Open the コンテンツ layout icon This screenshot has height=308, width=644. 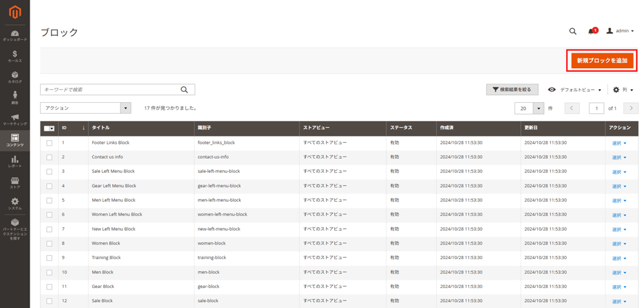pyautogui.click(x=15, y=138)
